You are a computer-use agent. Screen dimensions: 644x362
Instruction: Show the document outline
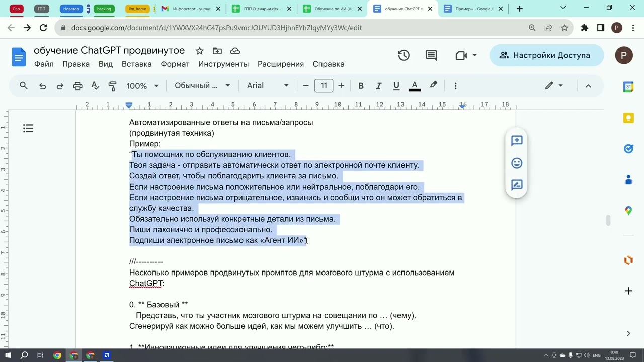[x=28, y=129]
